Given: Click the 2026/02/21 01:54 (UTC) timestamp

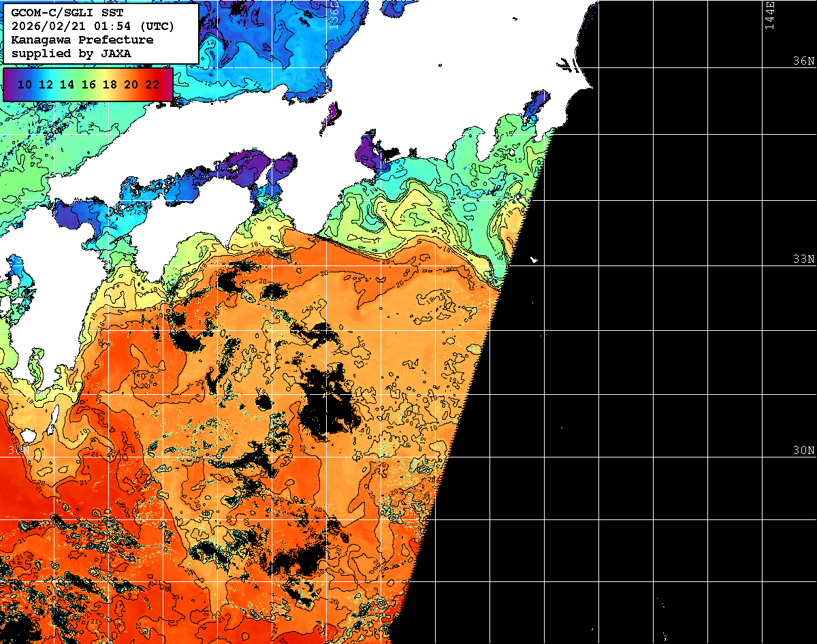Looking at the screenshot, I should pos(92,27).
